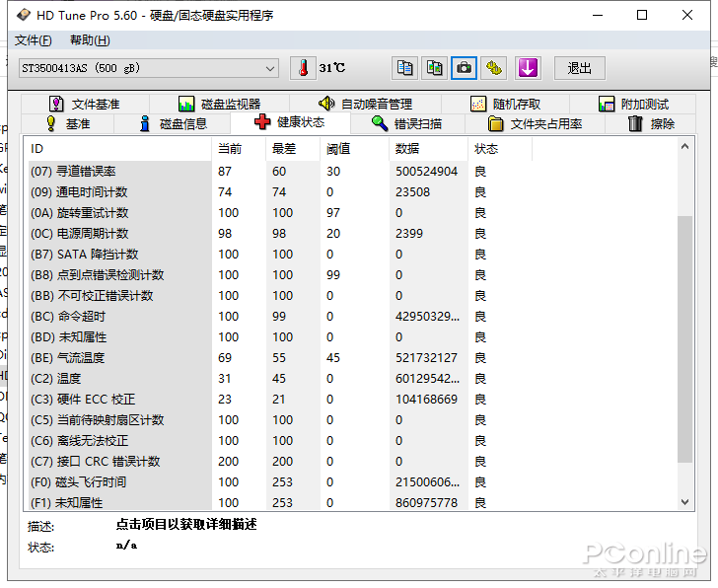
Task: Sort by the ID column header
Action: tap(117, 149)
